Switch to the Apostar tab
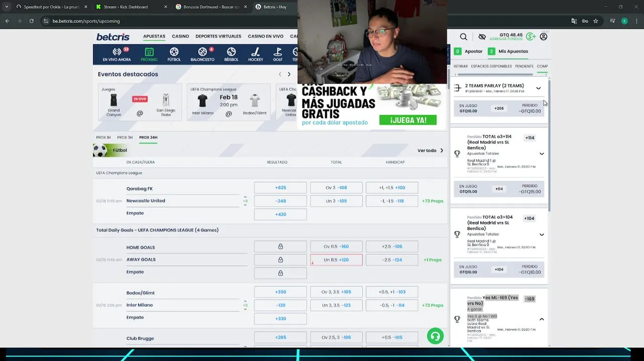This screenshot has width=644, height=361. [468, 51]
